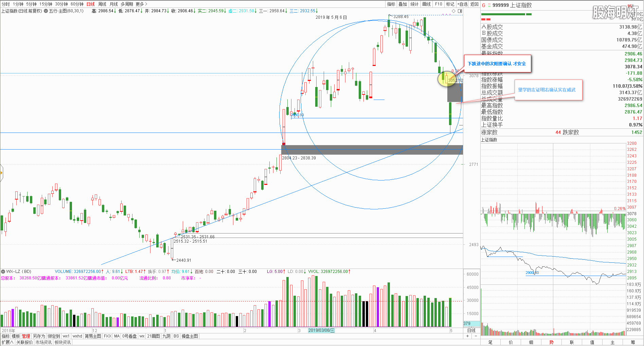Switch to 周线 weekly period
This screenshot has width=644, height=346.
102,4
